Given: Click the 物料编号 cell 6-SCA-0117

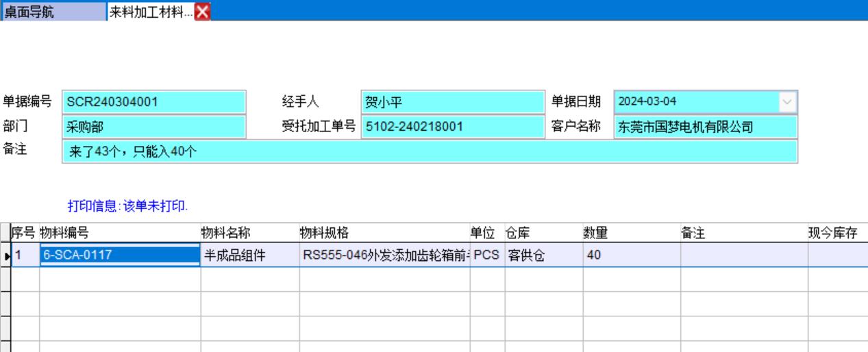Looking at the screenshot, I should 120,255.
